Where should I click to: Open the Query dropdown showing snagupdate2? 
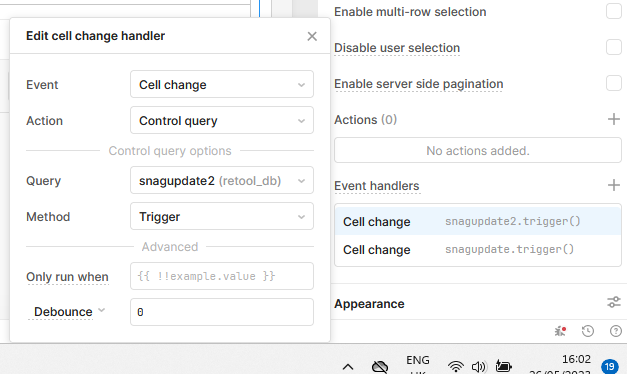(222, 180)
